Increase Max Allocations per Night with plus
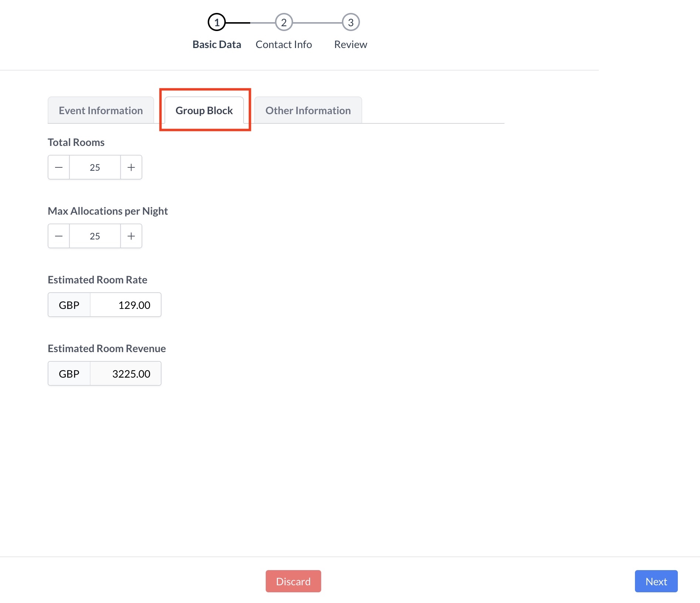700x603 pixels. [x=131, y=236]
